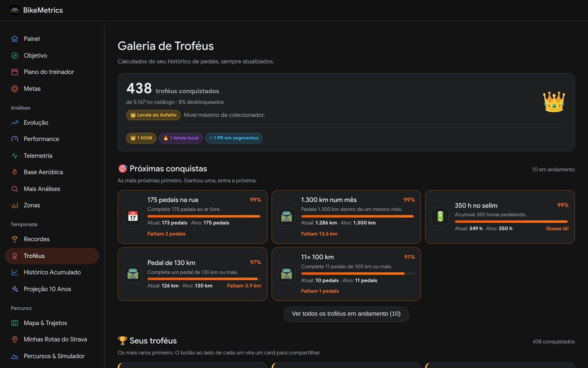
Task: Click the map icon beside Mapa & Trajetos
Action: (x=15, y=323)
